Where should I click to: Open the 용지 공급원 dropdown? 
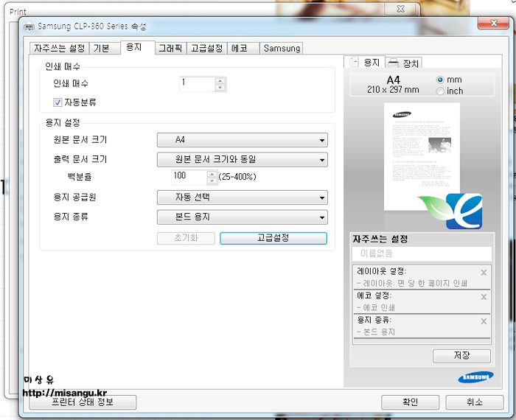tap(243, 197)
